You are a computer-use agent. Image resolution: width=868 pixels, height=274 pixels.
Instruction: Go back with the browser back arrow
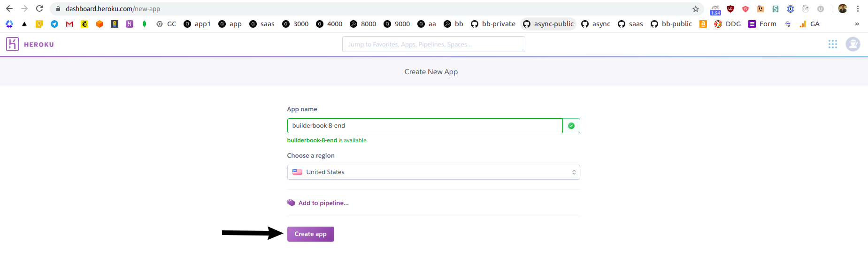click(x=9, y=8)
